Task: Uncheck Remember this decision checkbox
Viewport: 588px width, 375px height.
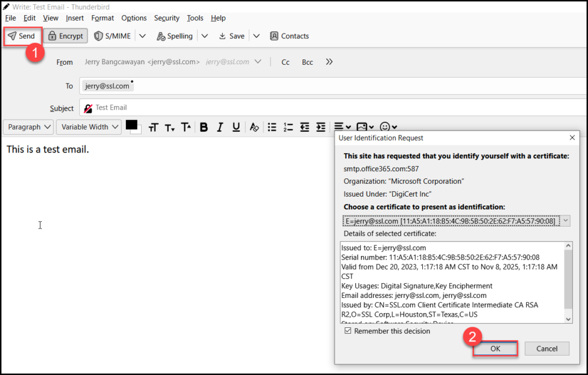Action: tap(348, 331)
